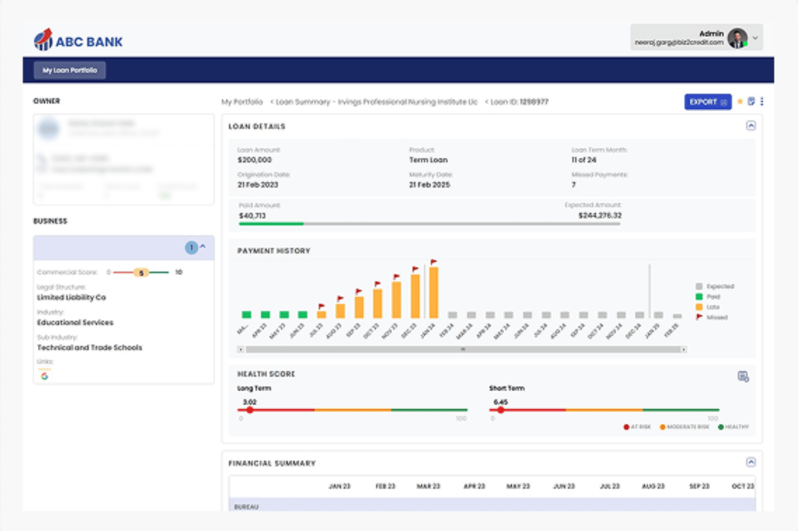Click the APR 23 paid green bar
The height and width of the screenshot is (532, 798).
(265, 314)
